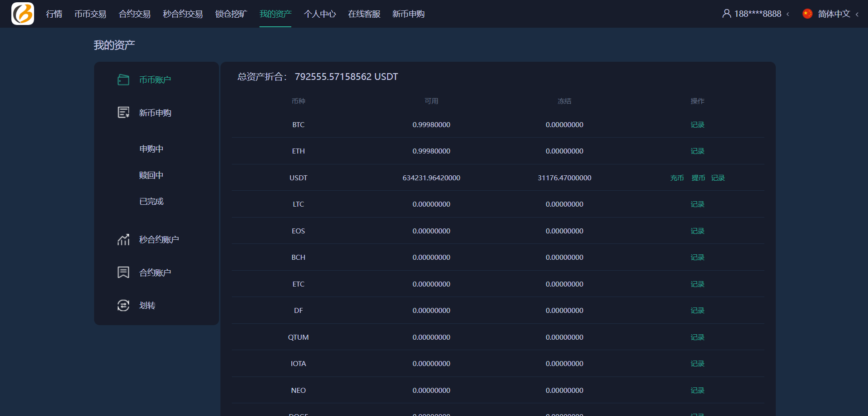Image resolution: width=868 pixels, height=416 pixels.
Task: Click 提币 to withdraw USDT
Action: [698, 178]
